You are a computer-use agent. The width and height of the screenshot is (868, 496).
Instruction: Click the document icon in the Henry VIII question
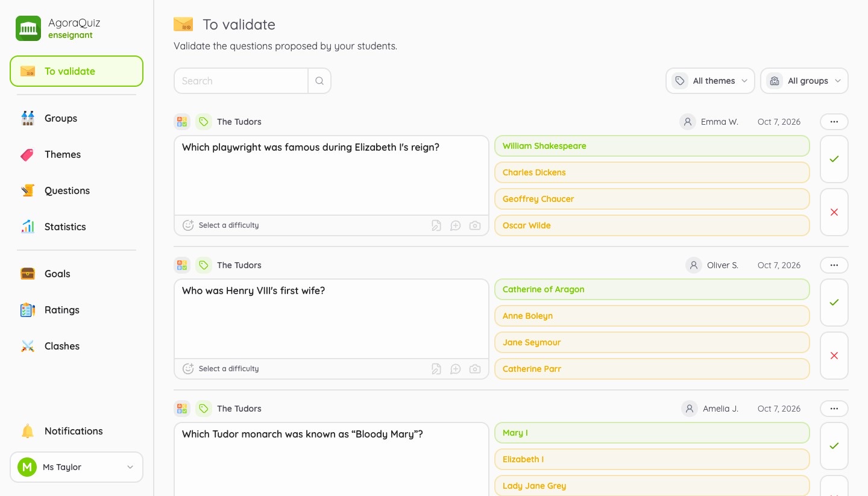click(436, 369)
